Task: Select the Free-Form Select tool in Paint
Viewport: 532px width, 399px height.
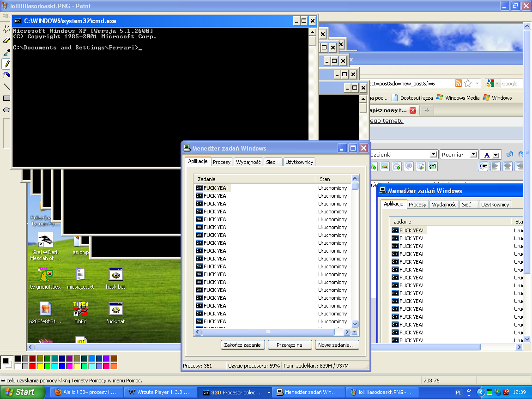Action: tap(6, 29)
